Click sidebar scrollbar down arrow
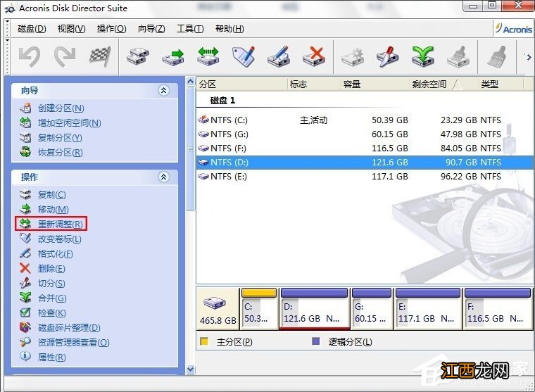535x392 pixels. tap(190, 369)
